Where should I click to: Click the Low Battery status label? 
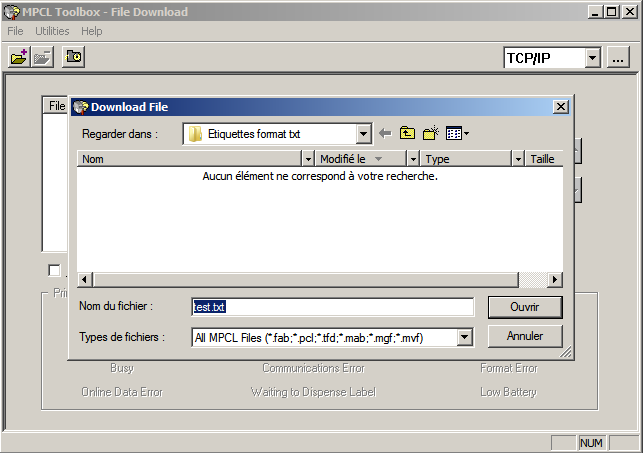[508, 392]
